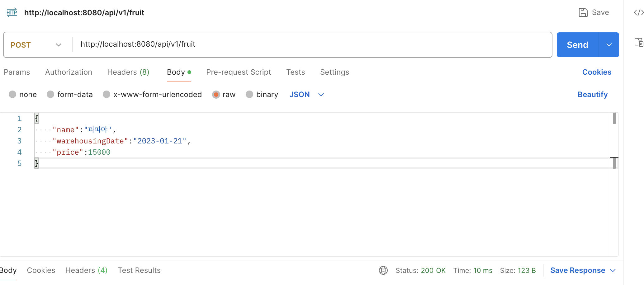
Task: Click the editor vertical scrollbar thumb
Action: pos(614,119)
